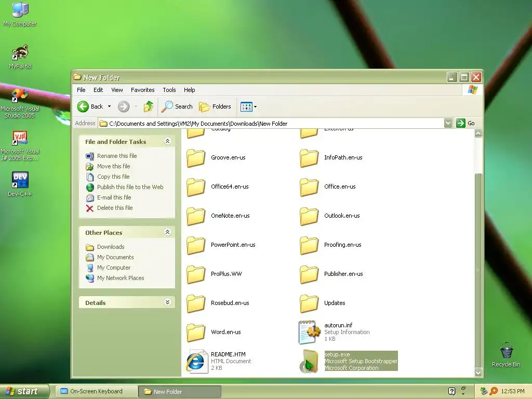The width and height of the screenshot is (532, 399).
Task: Click the Go button beside address bar
Action: tap(465, 123)
